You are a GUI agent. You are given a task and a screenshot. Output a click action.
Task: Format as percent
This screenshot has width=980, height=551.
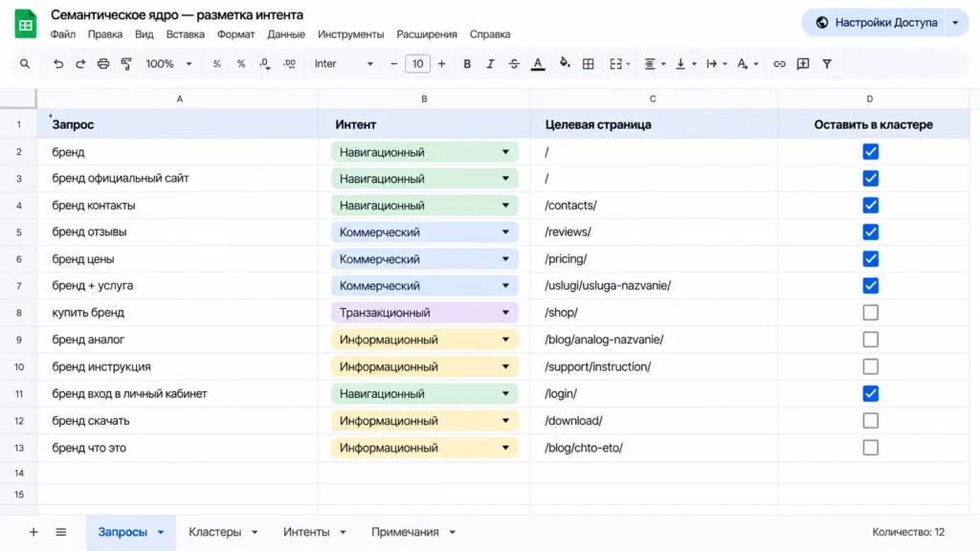(240, 64)
